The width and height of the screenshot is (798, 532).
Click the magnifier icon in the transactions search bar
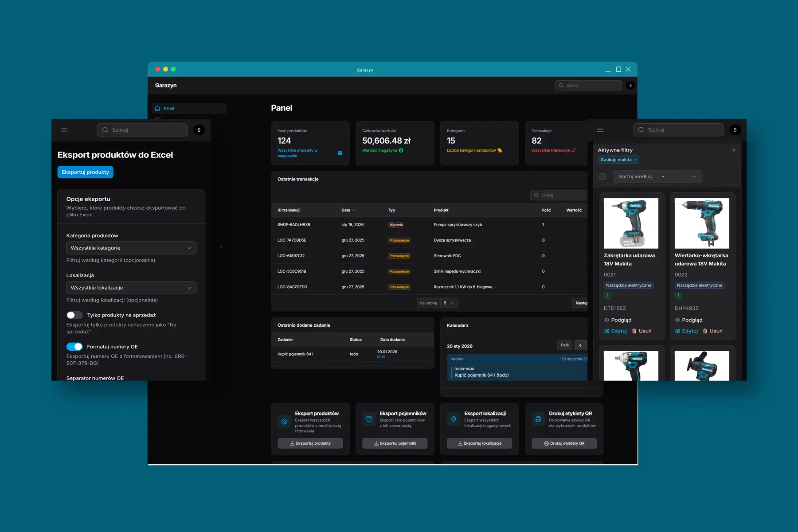tap(536, 195)
